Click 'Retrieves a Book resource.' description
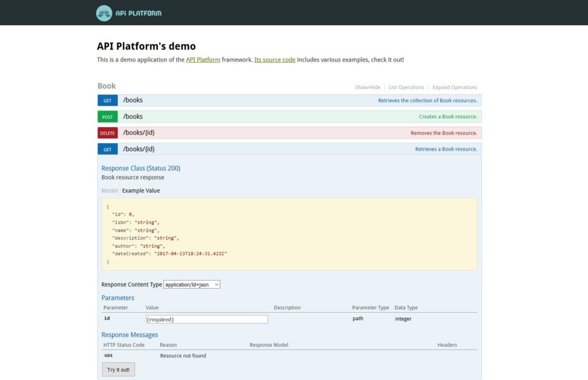Screen dimensions: 588x380 pos(446,149)
